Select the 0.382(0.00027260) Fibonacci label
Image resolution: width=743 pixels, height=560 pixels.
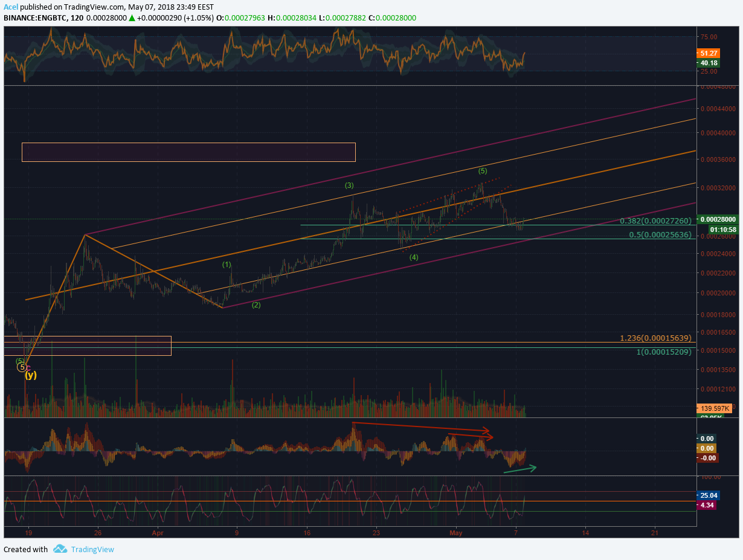coord(655,221)
